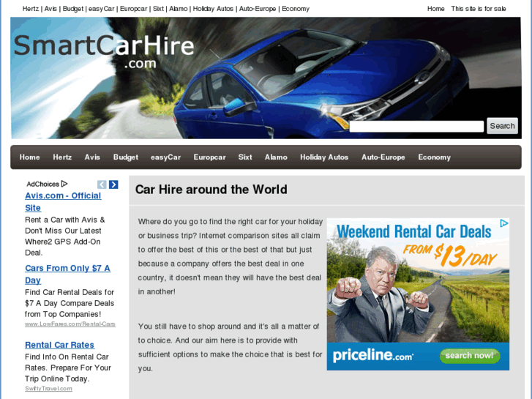532x399 pixels.
Task: Open SwiftyTravel.com URL link
Action: click(x=48, y=389)
